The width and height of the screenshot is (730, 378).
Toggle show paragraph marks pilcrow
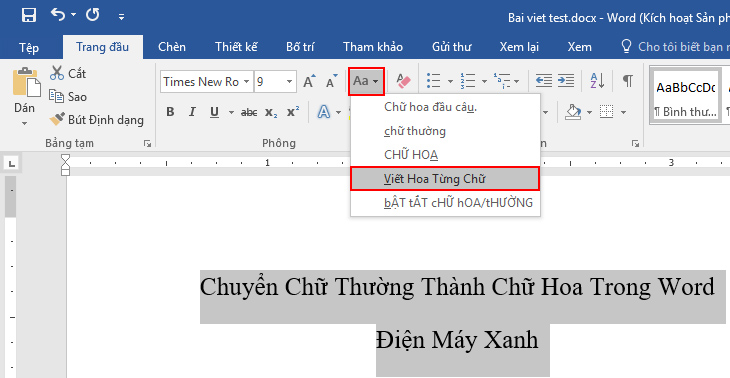(x=628, y=81)
